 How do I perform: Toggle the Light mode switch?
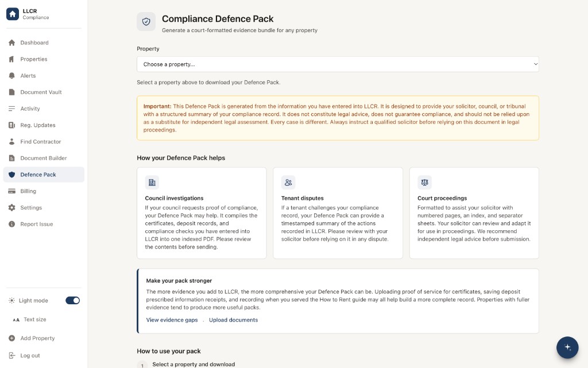(73, 301)
